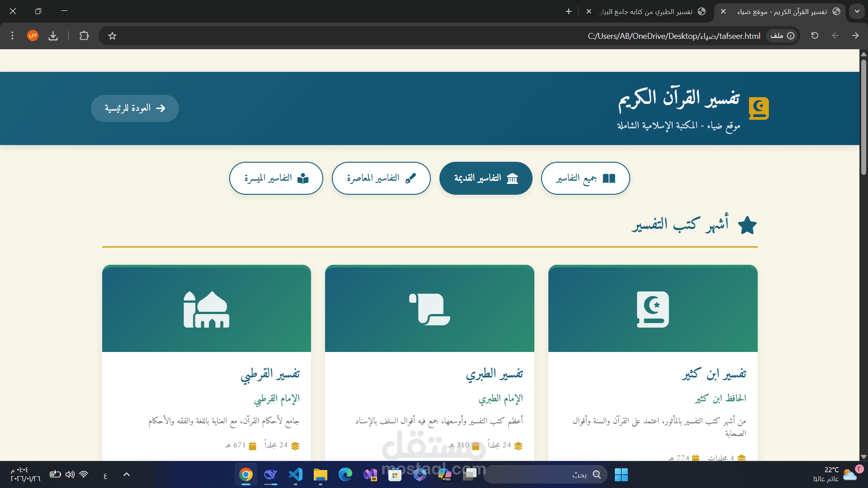
Task: Expand the tab search dropdown arrow
Action: click(x=857, y=11)
